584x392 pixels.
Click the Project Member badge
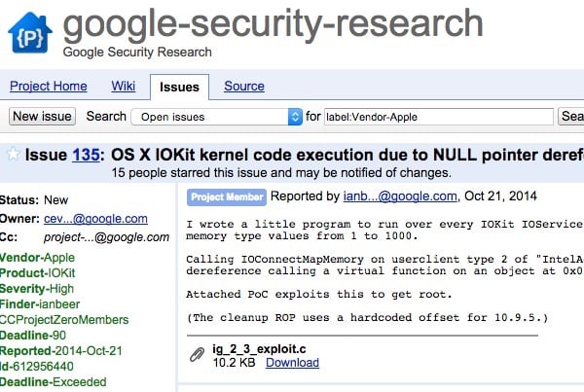tap(227, 196)
